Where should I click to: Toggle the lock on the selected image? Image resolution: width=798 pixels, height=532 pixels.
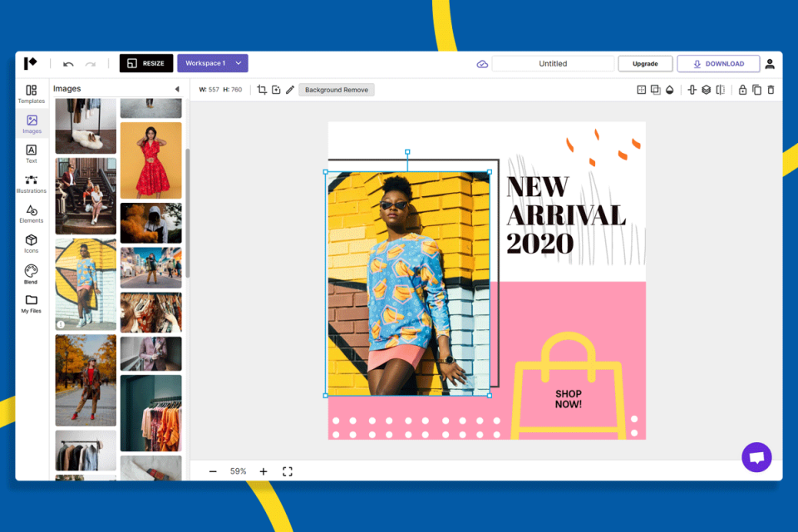click(x=744, y=89)
